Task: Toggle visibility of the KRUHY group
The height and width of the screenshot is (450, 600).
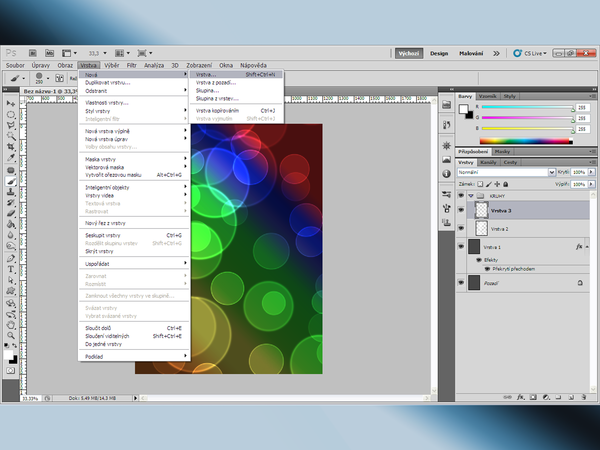Action: tap(460, 197)
